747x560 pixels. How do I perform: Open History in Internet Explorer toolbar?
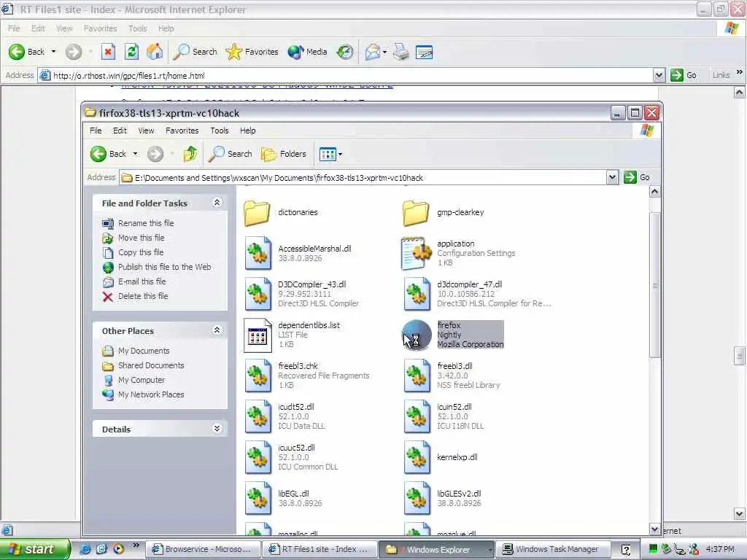(x=345, y=52)
